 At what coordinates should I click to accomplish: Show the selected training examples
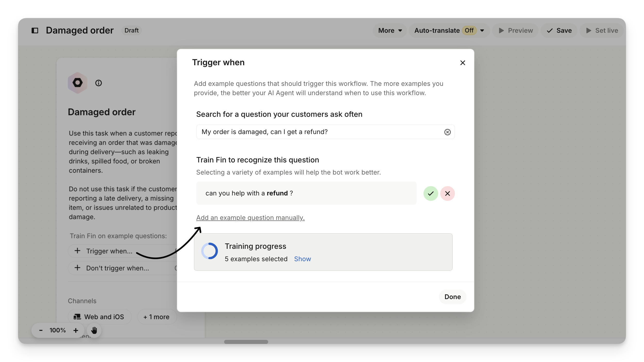pos(302,259)
